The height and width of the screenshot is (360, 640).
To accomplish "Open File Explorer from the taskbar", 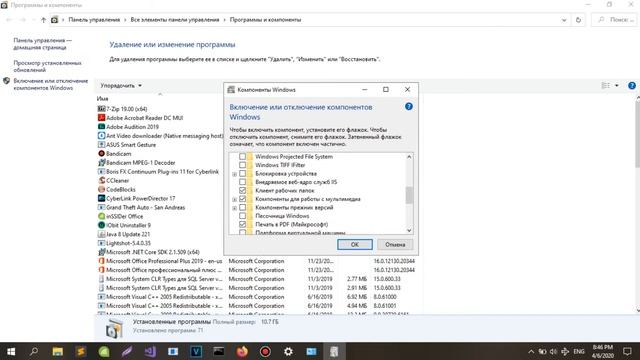I will pyautogui.click(x=58, y=351).
